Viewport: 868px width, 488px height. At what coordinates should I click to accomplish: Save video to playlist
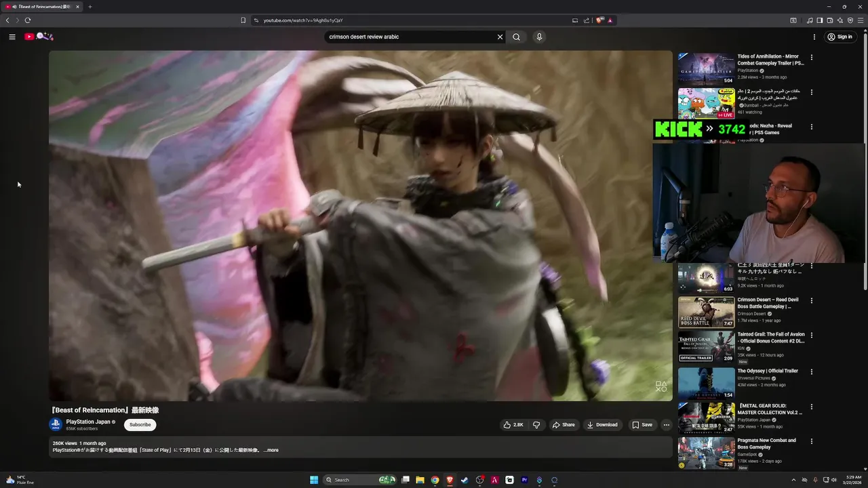point(642,425)
